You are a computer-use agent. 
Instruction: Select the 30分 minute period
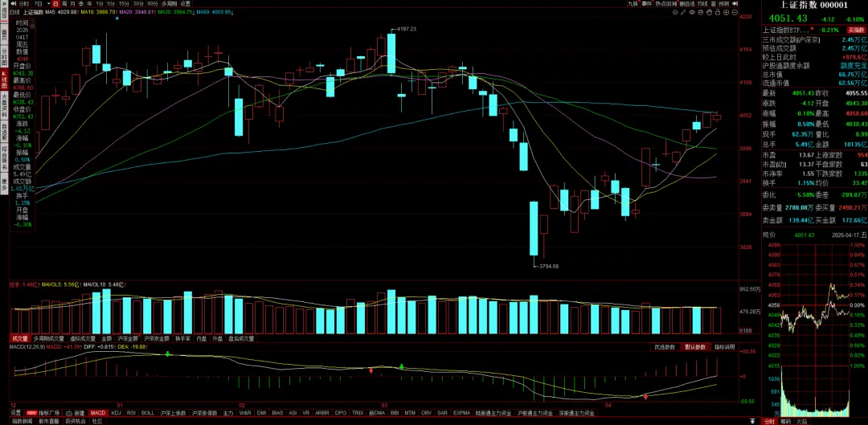coord(139,4)
